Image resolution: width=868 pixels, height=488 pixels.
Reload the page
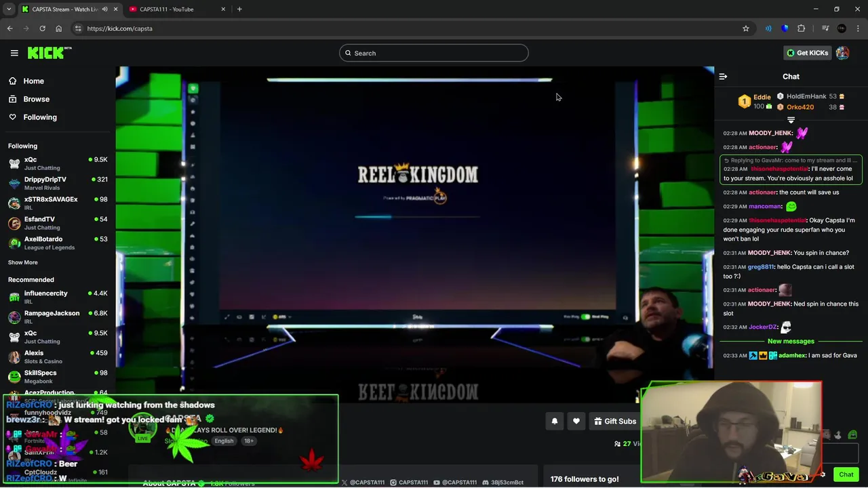[x=42, y=28]
